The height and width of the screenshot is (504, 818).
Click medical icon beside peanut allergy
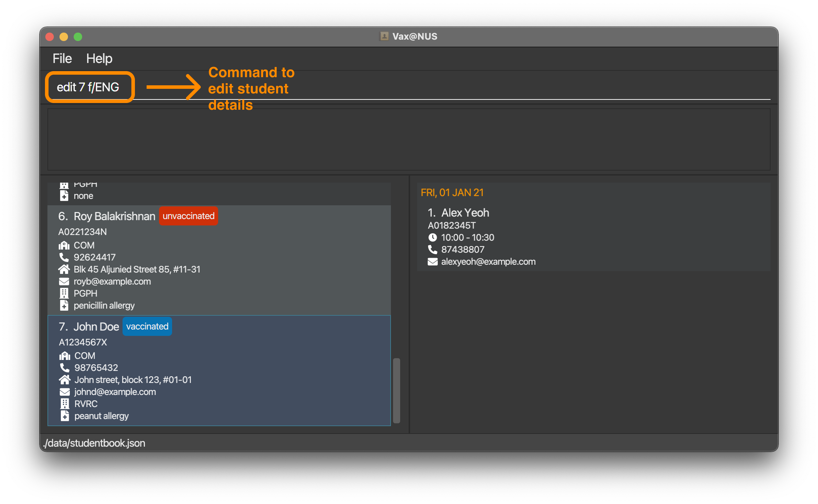[x=65, y=416]
